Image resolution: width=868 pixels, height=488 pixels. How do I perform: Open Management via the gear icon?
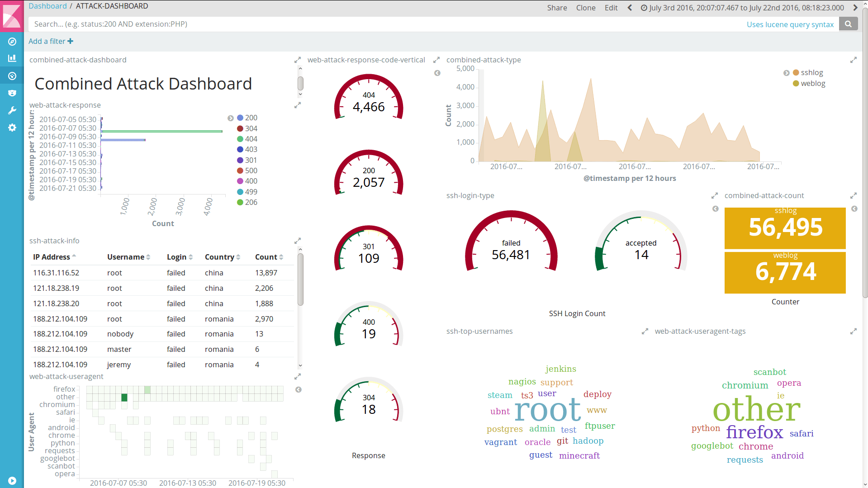point(12,128)
